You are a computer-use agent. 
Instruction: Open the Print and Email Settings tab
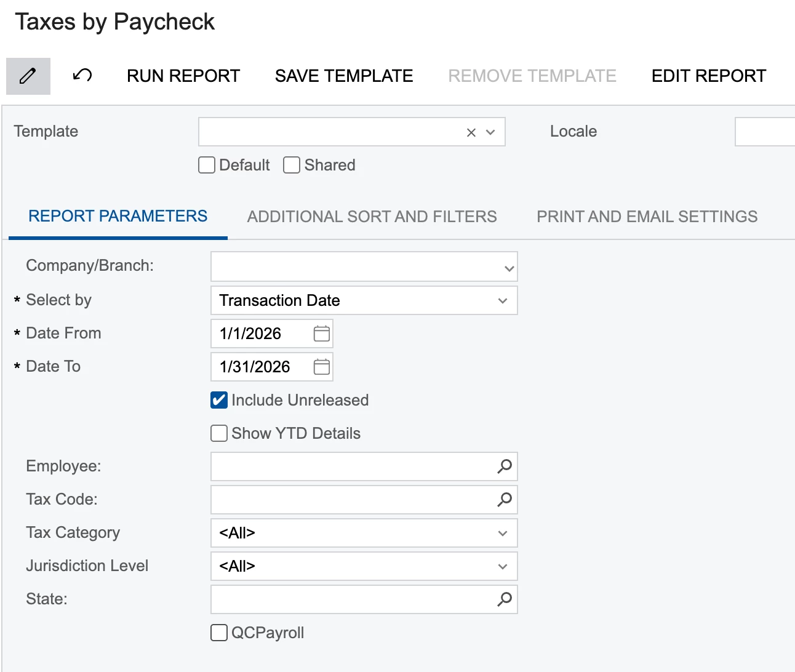click(x=647, y=217)
